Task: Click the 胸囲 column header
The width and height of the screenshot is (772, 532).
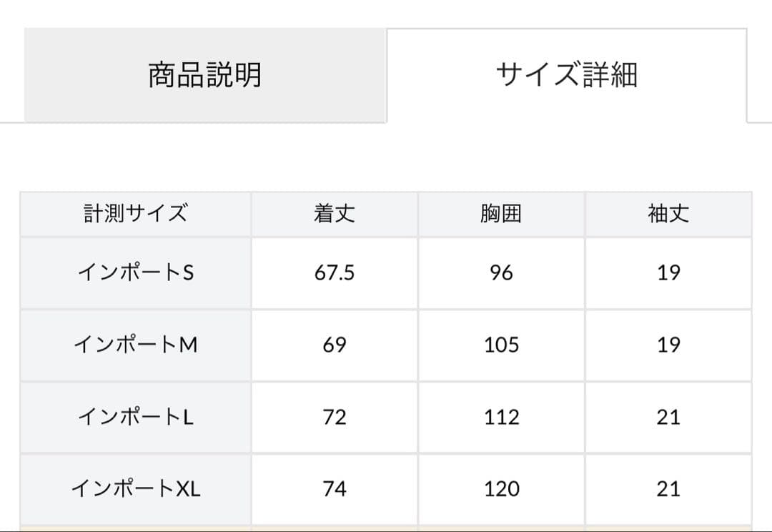Action: click(501, 213)
